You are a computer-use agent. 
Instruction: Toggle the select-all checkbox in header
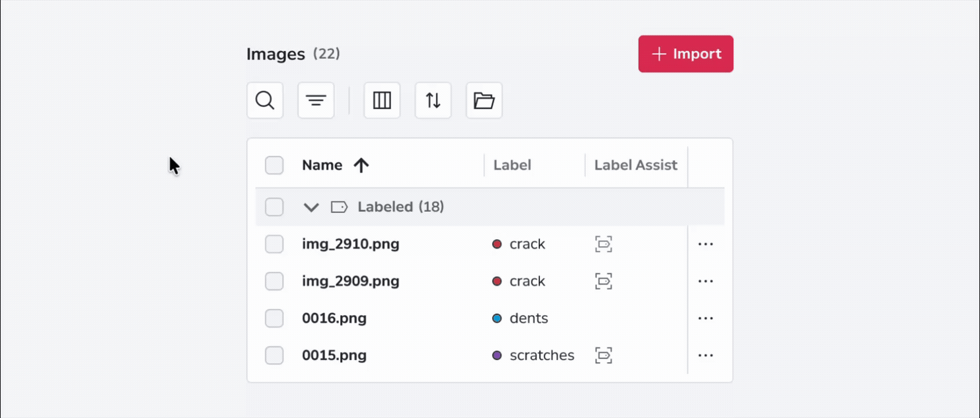(x=274, y=165)
